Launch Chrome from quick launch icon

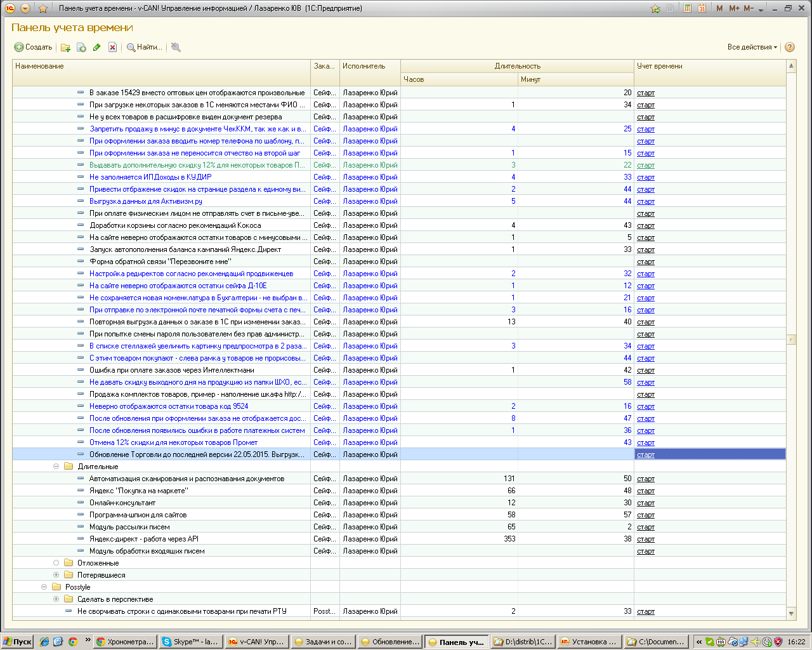point(73,642)
